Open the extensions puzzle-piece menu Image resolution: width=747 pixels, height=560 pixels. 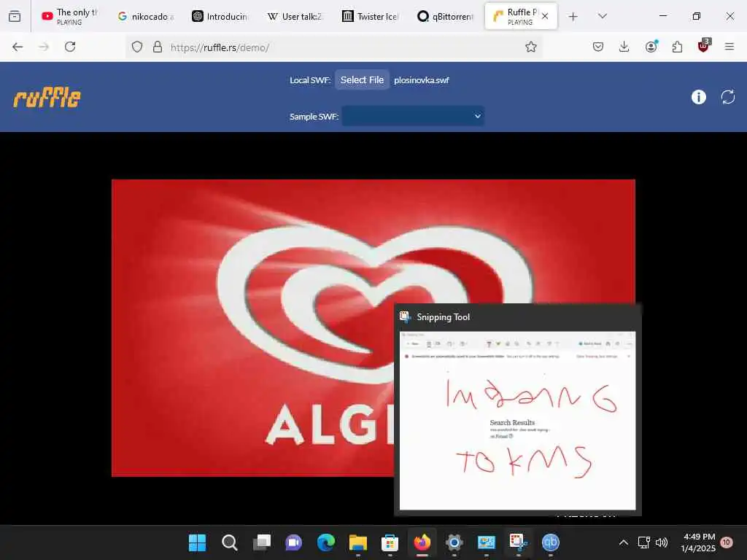pos(677,47)
